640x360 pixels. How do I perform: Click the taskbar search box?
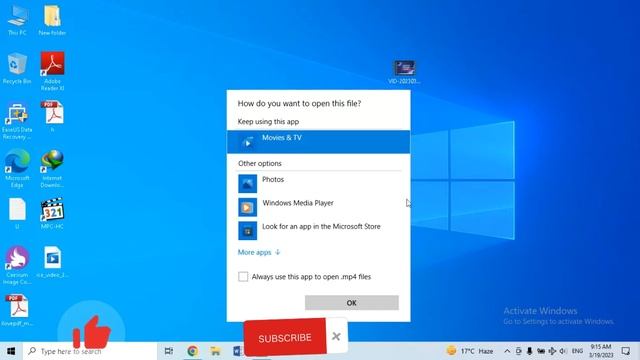tap(90, 351)
